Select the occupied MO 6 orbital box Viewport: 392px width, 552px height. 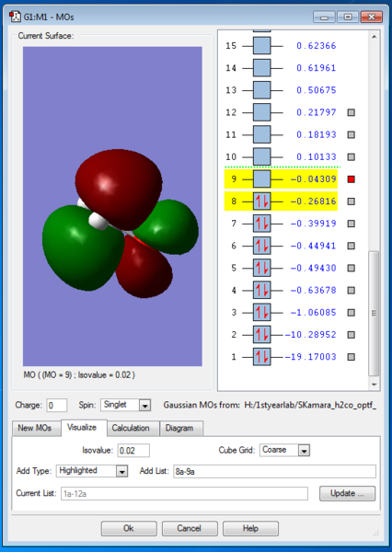[x=261, y=246]
